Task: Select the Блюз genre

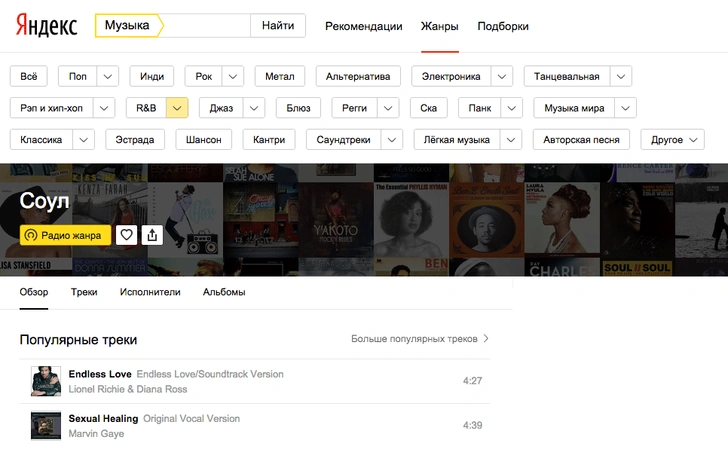Action: 298,108
